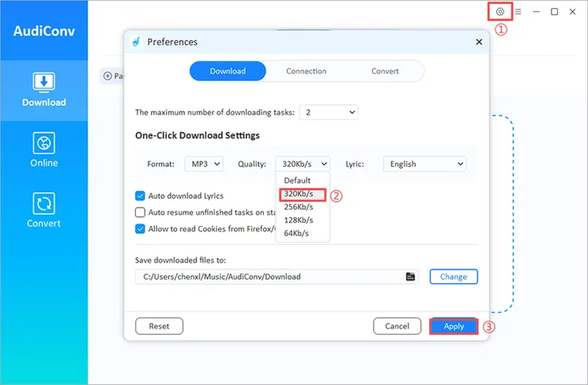Image resolution: width=588 pixels, height=385 pixels.
Task: Open the hamburger menu icon
Action: (518, 12)
